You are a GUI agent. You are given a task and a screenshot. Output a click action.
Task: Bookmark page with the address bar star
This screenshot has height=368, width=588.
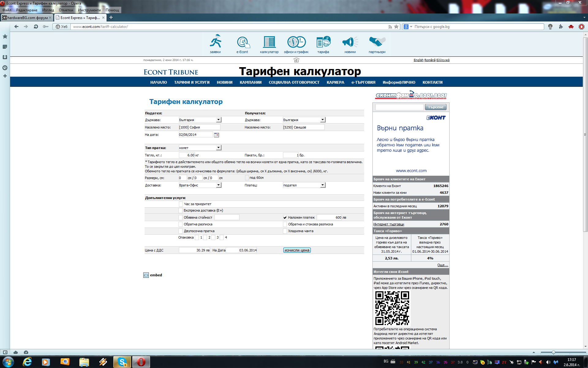click(396, 27)
